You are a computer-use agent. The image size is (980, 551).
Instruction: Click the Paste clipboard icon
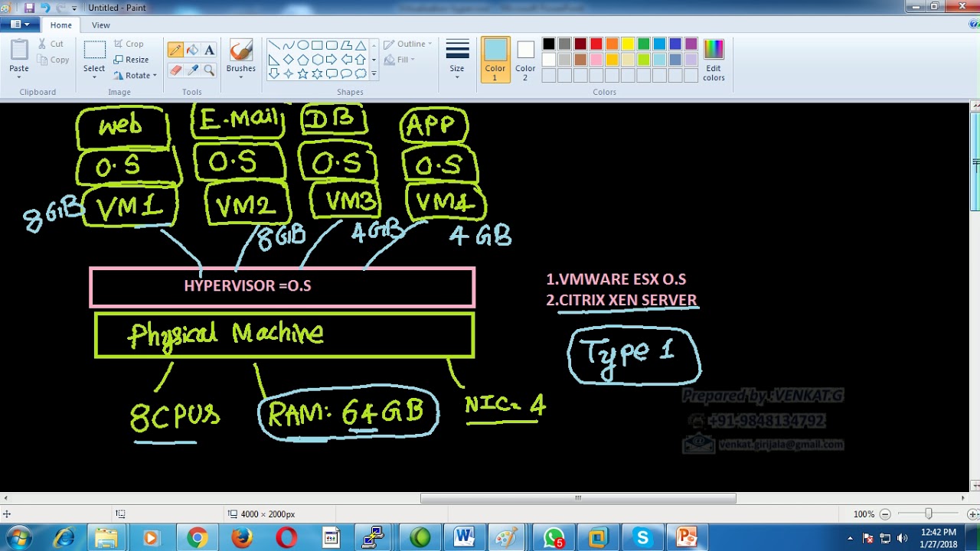point(19,51)
